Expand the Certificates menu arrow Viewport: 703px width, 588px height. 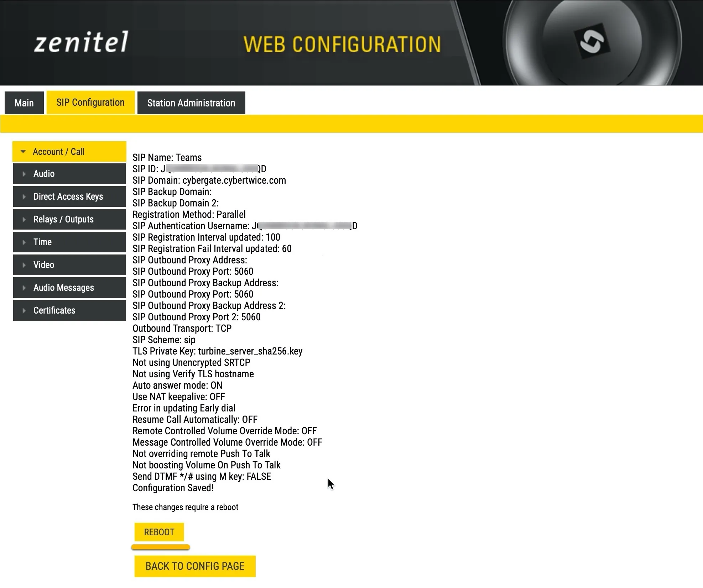(24, 311)
